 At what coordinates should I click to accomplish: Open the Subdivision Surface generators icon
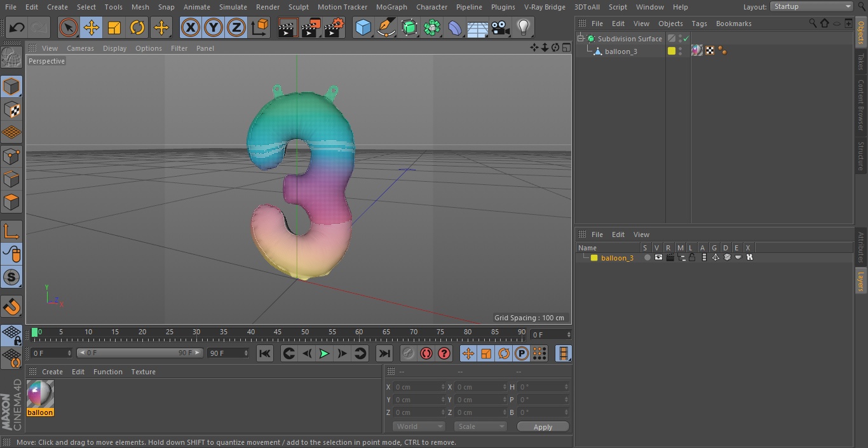click(x=409, y=27)
